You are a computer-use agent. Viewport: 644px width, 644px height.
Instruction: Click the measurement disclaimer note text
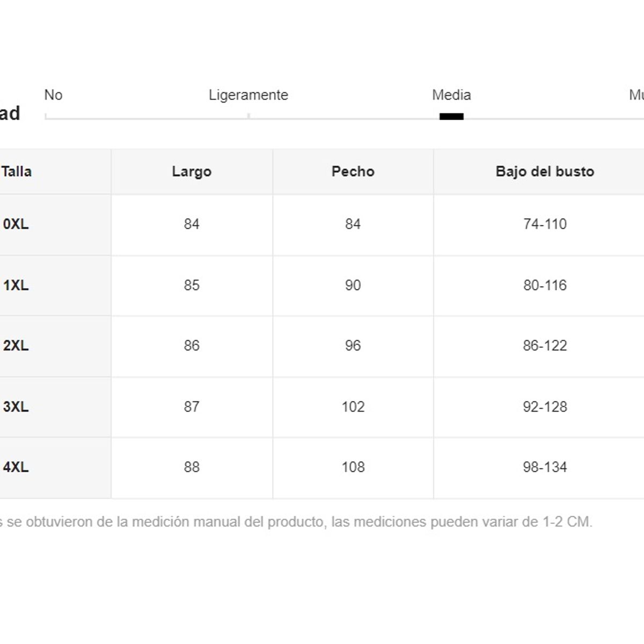point(295,522)
